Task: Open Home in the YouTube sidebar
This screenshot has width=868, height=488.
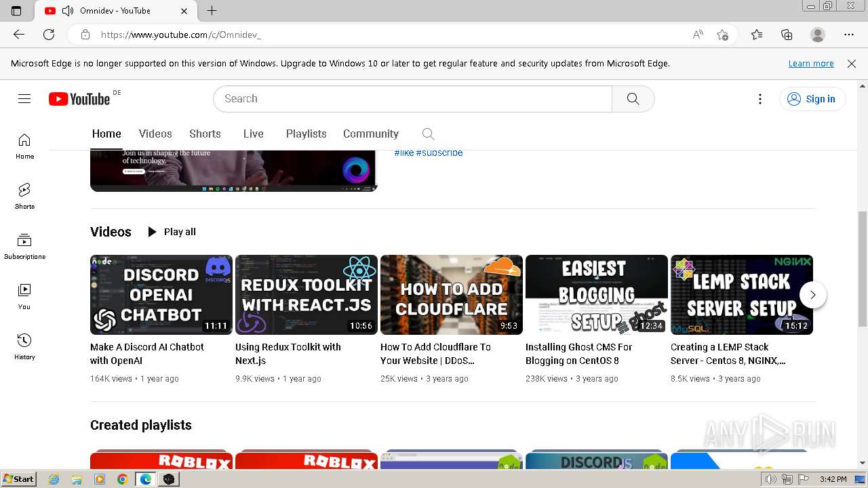Action: (24, 146)
